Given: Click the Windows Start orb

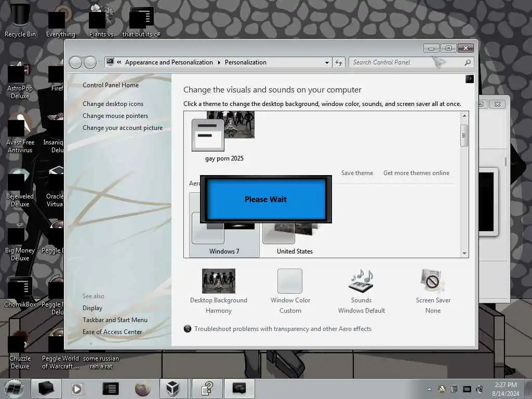Looking at the screenshot, I should click(14, 389).
